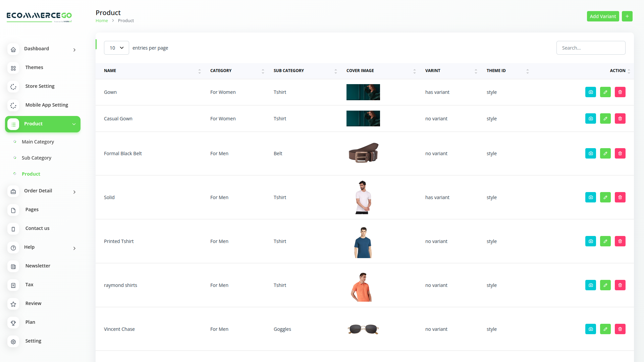Image resolution: width=644 pixels, height=362 pixels.
Task: Click the Search input field
Action: 590,48
